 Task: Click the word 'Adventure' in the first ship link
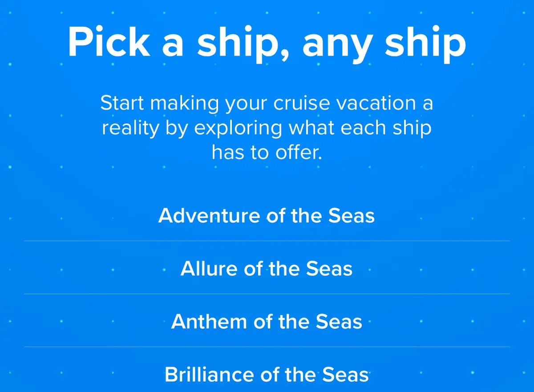(209, 215)
